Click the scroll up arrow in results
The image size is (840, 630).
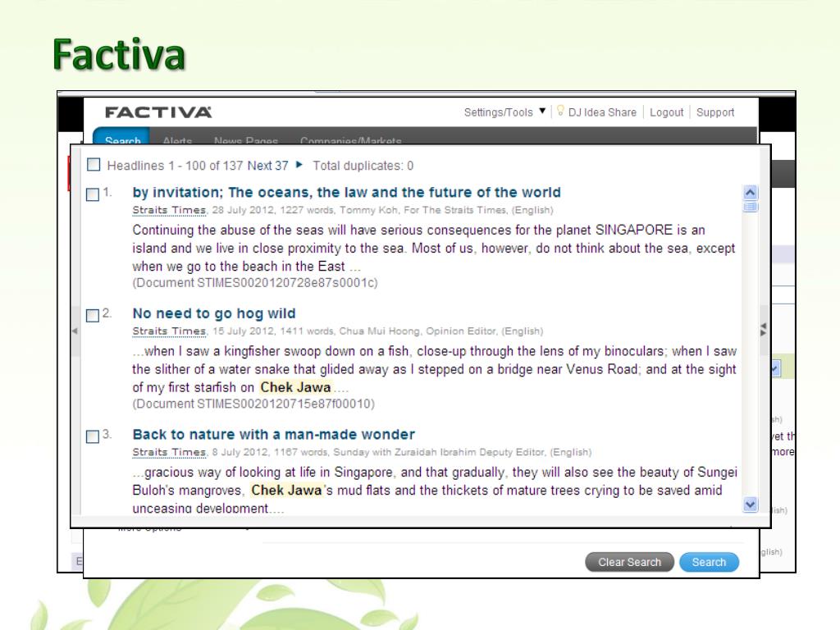tap(751, 192)
